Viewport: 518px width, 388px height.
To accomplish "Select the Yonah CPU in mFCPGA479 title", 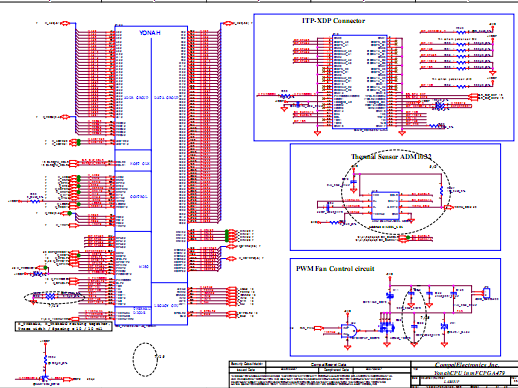I will [469, 373].
